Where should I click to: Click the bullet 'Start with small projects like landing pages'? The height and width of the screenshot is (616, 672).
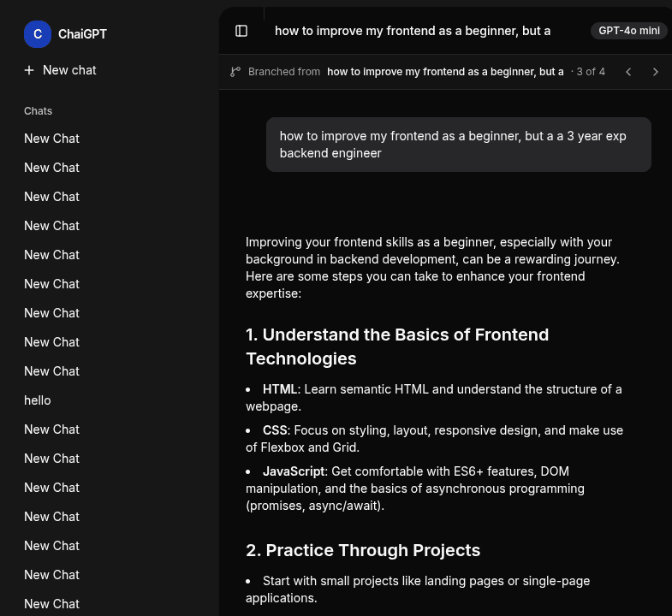click(418, 589)
